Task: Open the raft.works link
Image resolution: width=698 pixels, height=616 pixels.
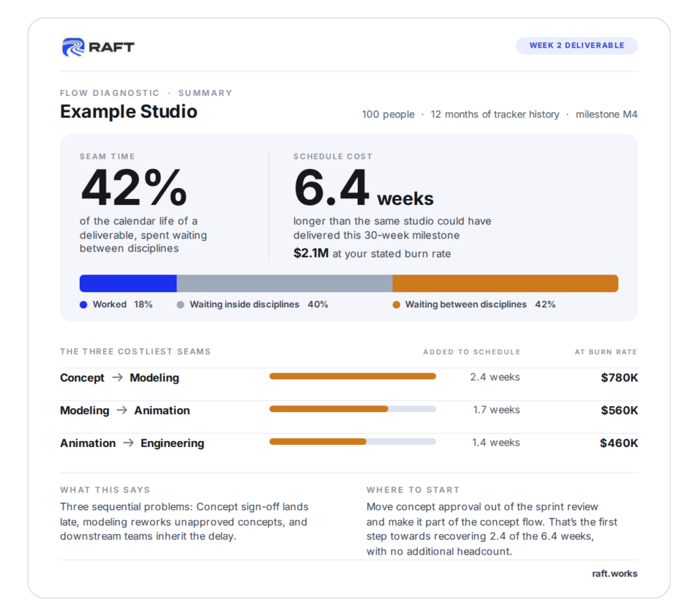Action: [614, 574]
